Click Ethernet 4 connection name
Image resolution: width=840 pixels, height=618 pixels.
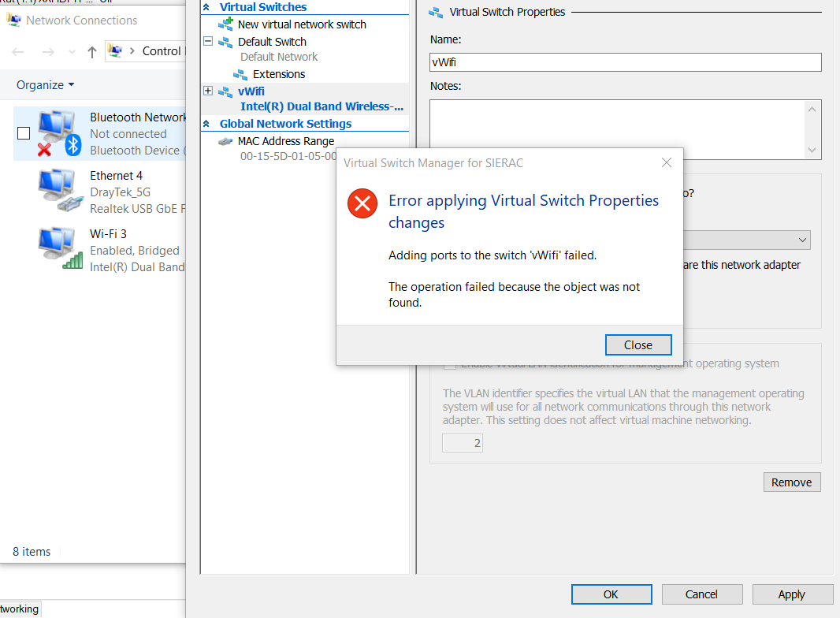tap(117, 175)
